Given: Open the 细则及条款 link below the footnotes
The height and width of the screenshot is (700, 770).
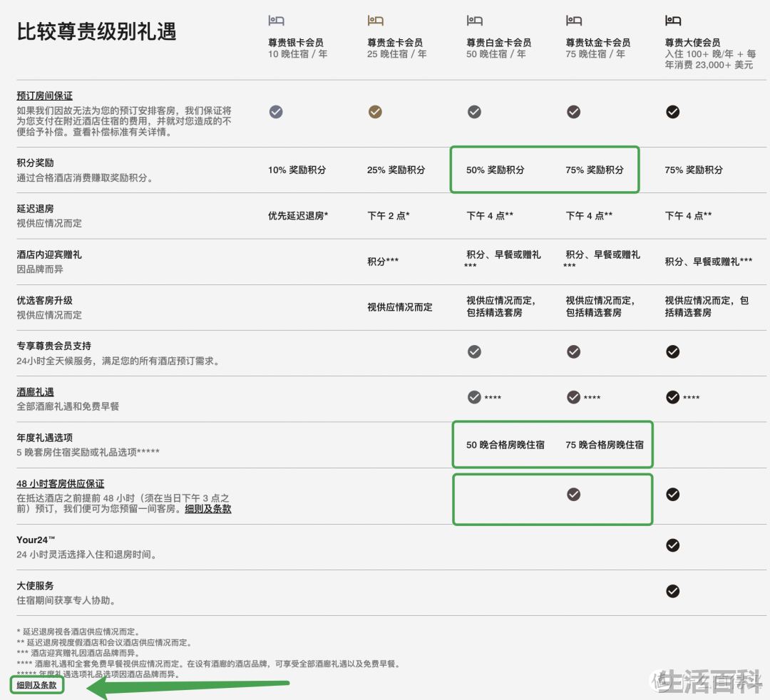Looking at the screenshot, I should click(x=37, y=685).
